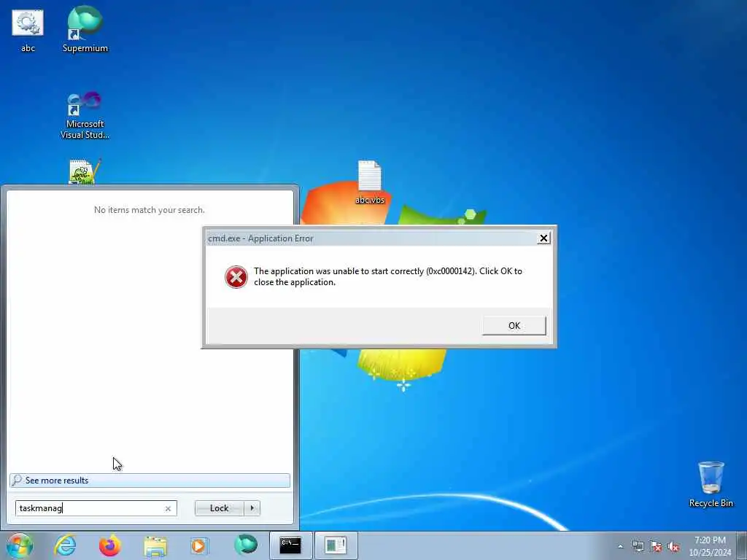
Task: Open Supermium from the taskbar
Action: (245, 545)
